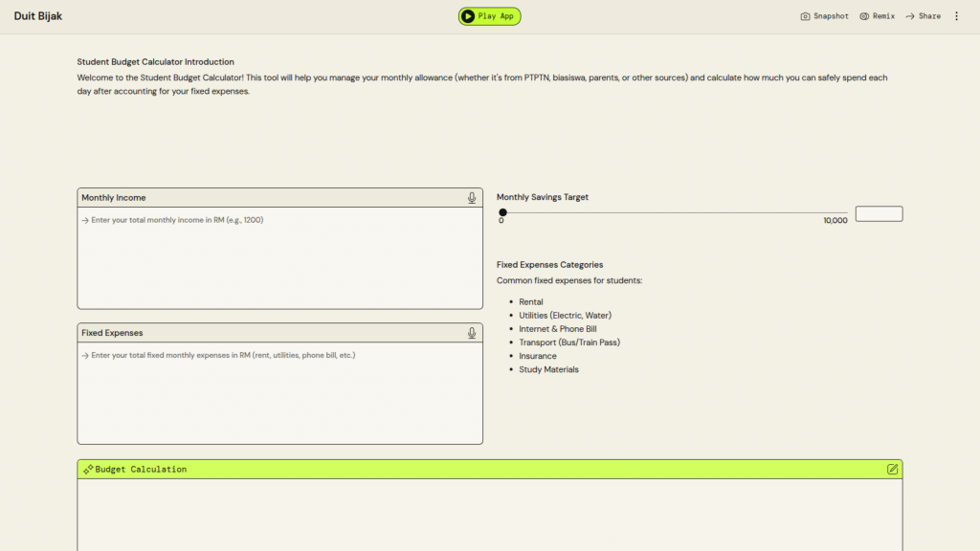Click the Monthly Savings Target slider handle
This screenshot has height=551, width=980.
(502, 212)
